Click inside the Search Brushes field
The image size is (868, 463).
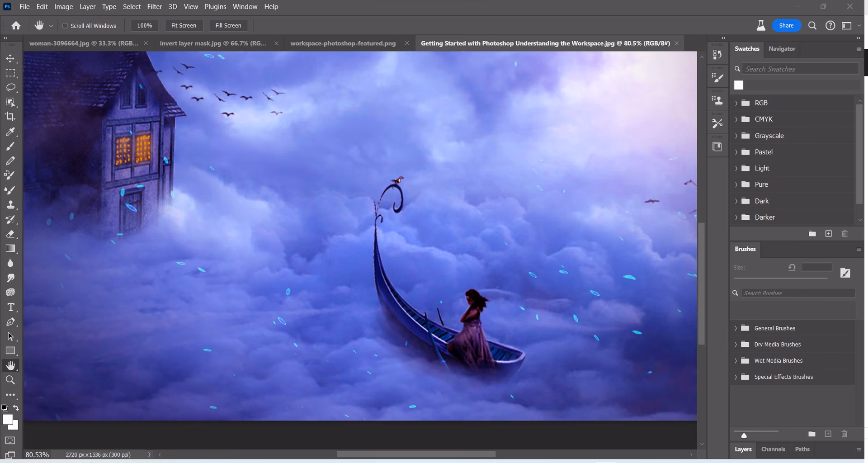point(798,293)
